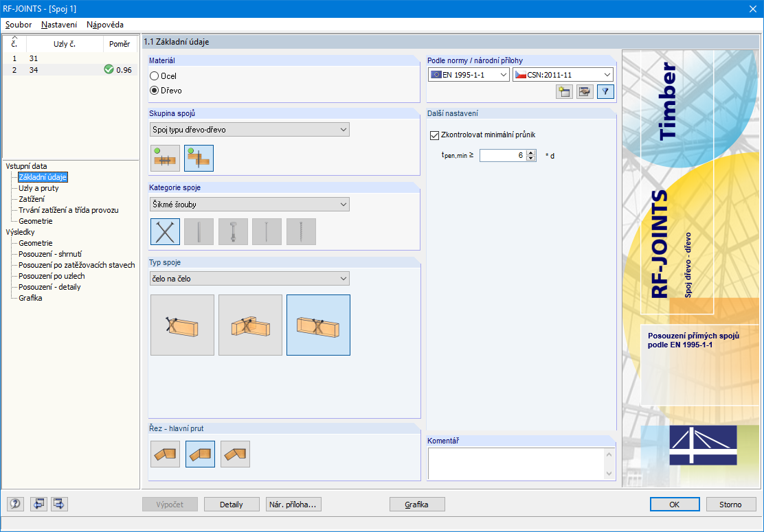Open the CSN:2011-11 national annex dropdown
The height and width of the screenshot is (532, 764).
click(563, 74)
